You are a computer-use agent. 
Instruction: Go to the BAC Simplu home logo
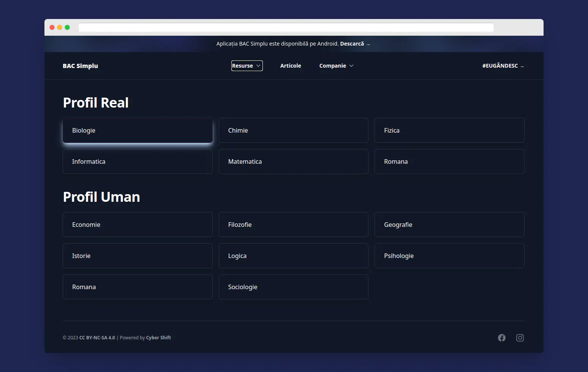point(80,65)
